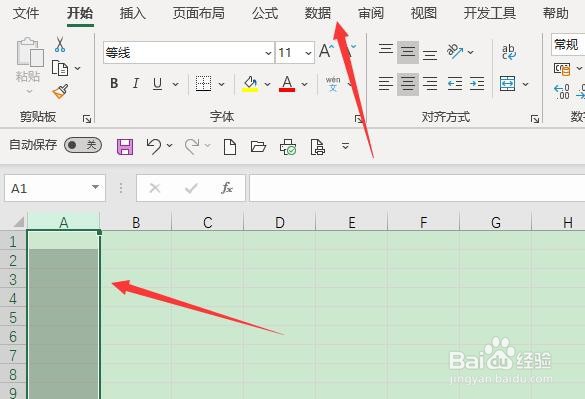585x399 pixels.
Task: Toggle Wrap Text
Action: click(x=509, y=52)
